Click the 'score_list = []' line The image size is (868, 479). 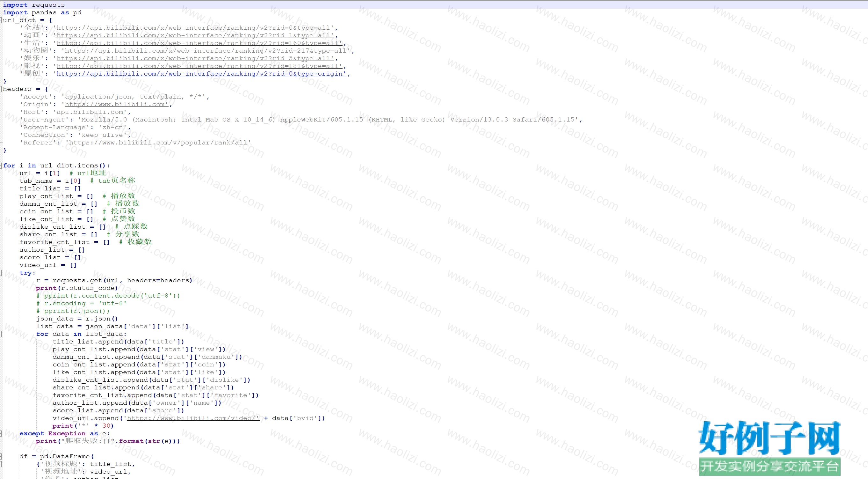[x=50, y=257]
